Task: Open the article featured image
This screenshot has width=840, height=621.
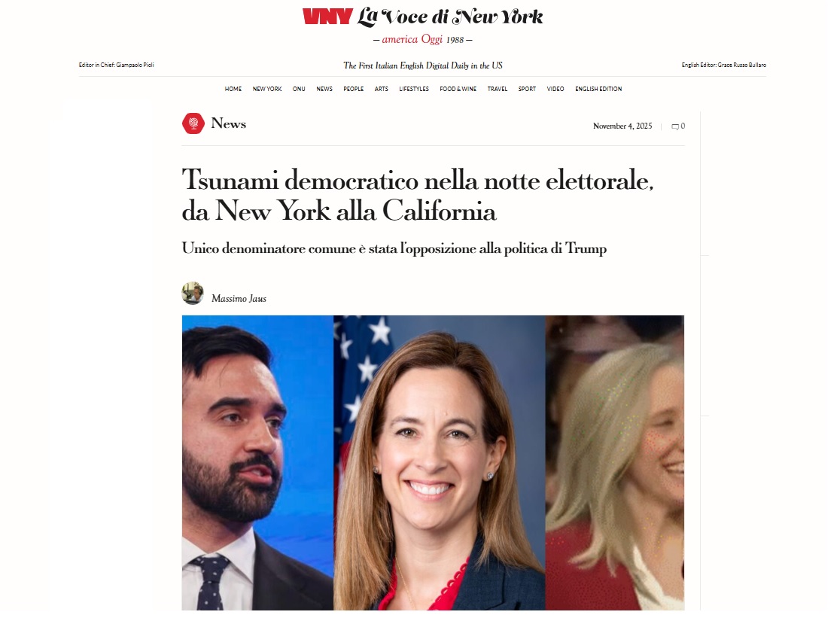Action: (433, 462)
